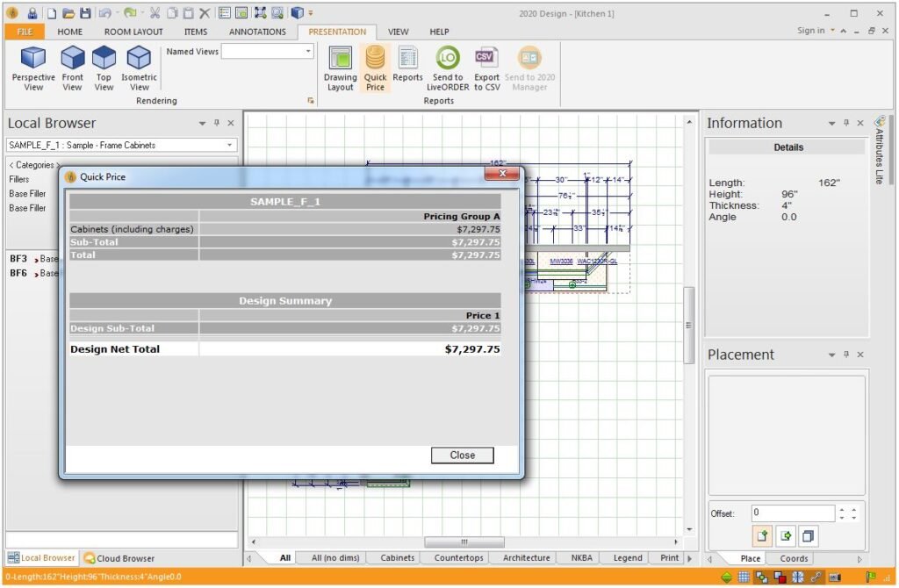899x588 pixels.
Task: Open Placement panel options arrow
Action: [x=831, y=355]
